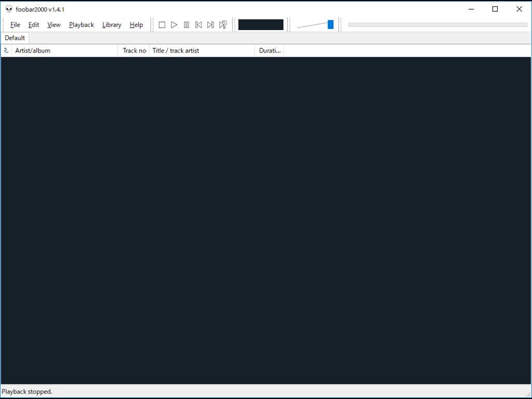Skip to previous track icon
This screenshot has width=532, height=399.
198,24
